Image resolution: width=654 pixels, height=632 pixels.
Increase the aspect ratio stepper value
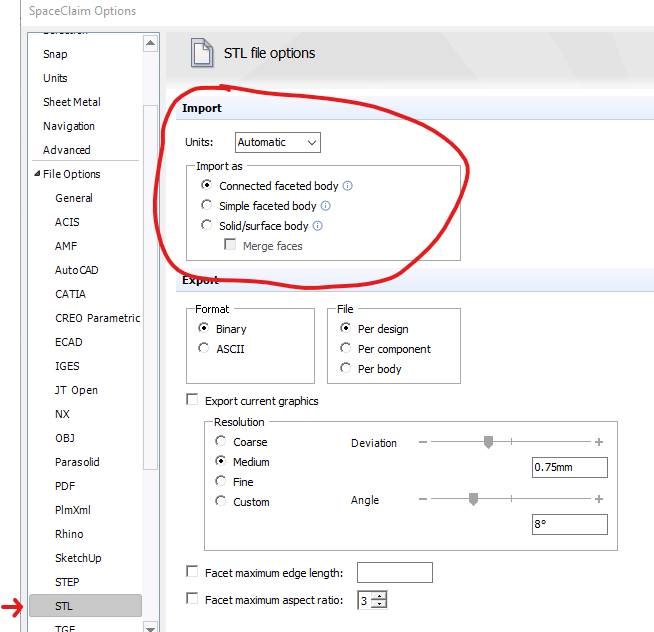[x=379, y=596]
